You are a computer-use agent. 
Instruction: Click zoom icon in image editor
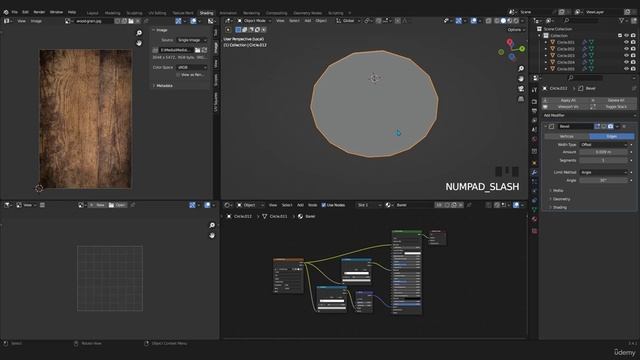(x=139, y=33)
